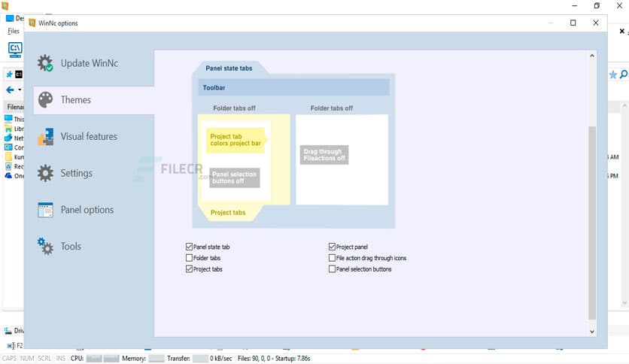Enable File action drag through icons
Image resolution: width=629 pixels, height=364 pixels.
point(332,258)
